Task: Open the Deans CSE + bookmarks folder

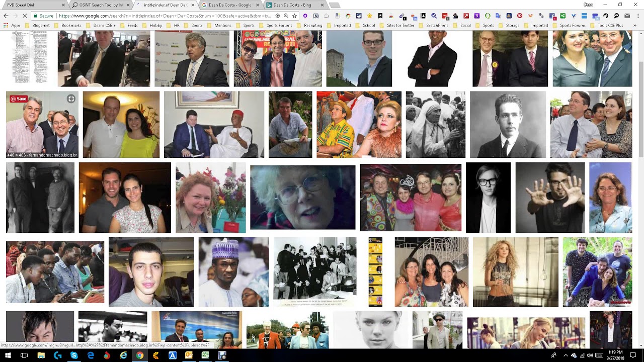Action: coord(101,25)
